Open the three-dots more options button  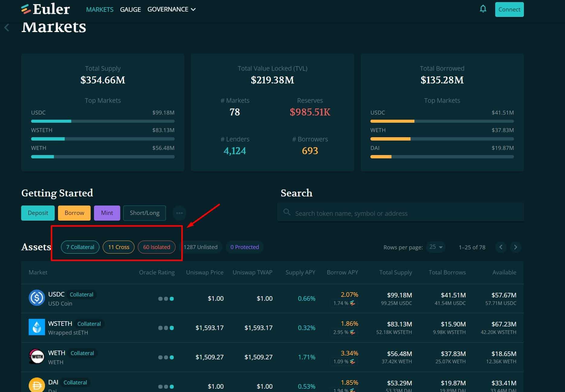(x=179, y=213)
